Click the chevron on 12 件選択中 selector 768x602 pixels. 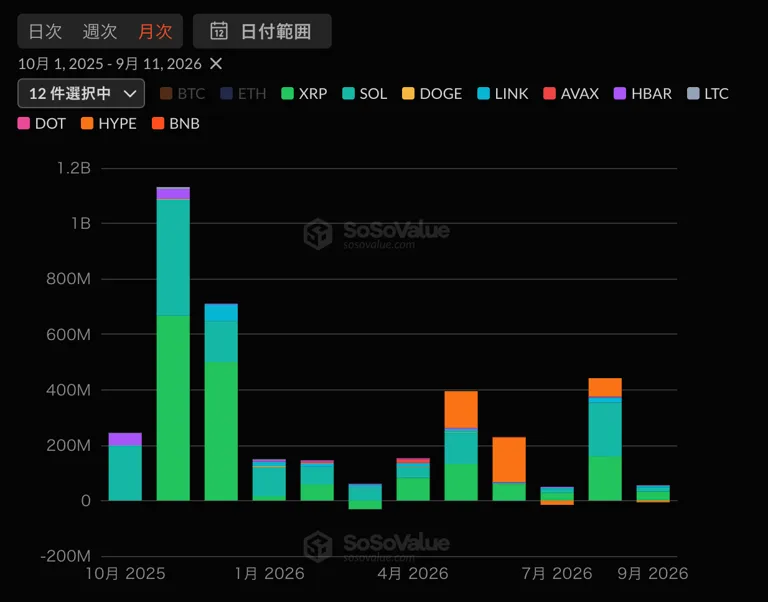tap(130, 94)
